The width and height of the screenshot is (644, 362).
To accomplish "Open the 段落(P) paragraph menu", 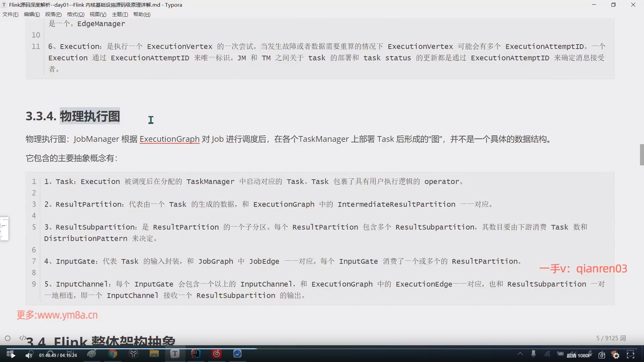I will click(53, 14).
